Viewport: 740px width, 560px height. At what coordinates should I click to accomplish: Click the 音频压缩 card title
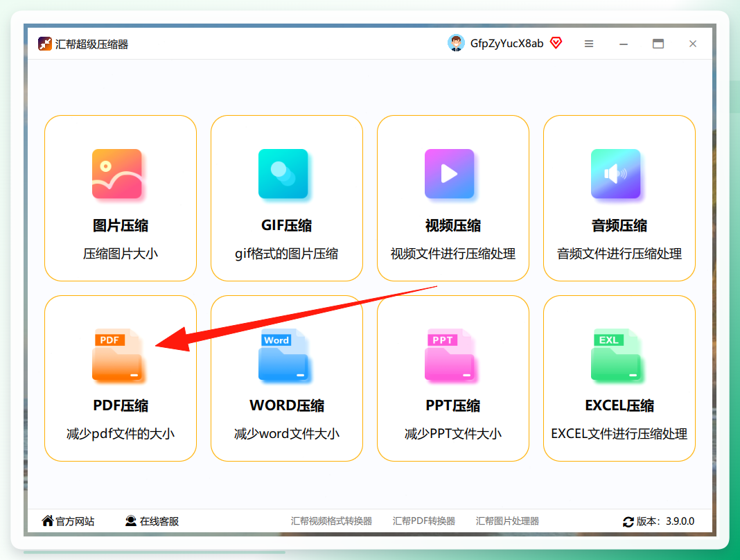coord(619,226)
